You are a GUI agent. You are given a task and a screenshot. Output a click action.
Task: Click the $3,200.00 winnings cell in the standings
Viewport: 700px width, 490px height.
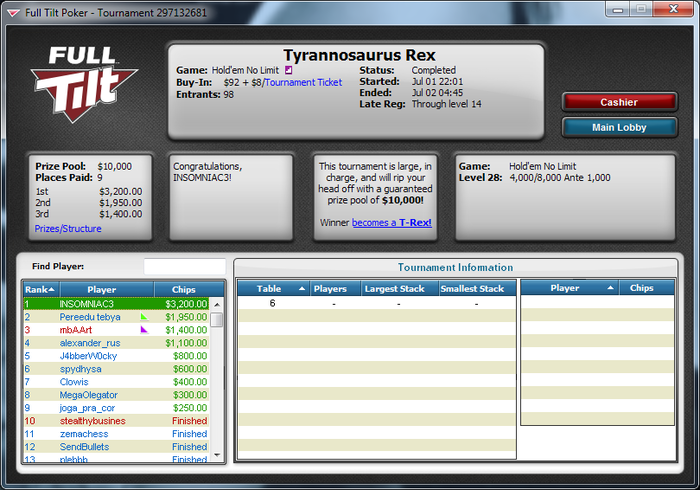tap(186, 304)
